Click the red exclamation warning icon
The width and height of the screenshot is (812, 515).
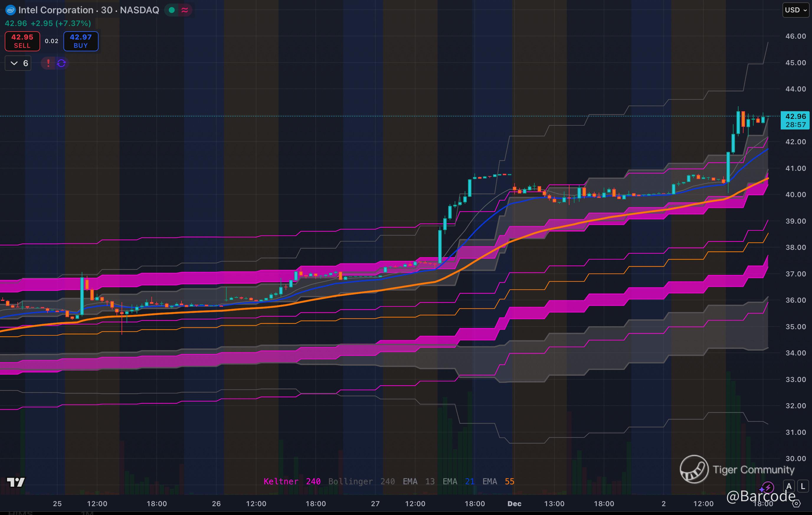(x=48, y=63)
